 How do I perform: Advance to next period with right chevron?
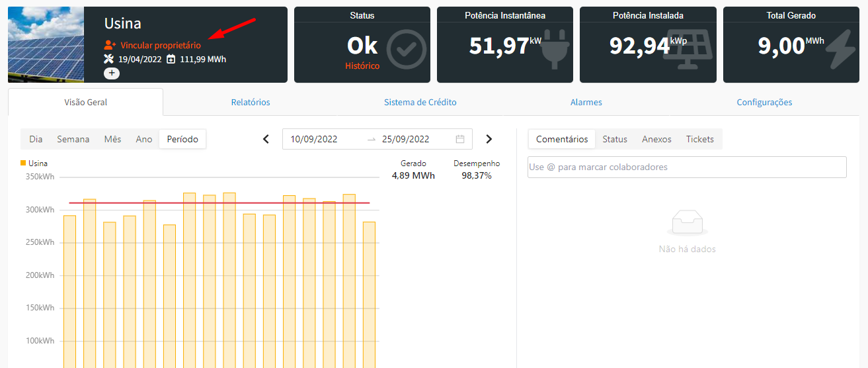click(x=489, y=139)
